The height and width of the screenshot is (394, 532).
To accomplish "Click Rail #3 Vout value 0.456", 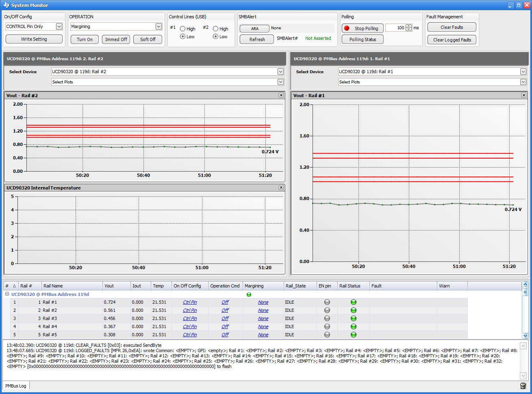I will 109,318.
